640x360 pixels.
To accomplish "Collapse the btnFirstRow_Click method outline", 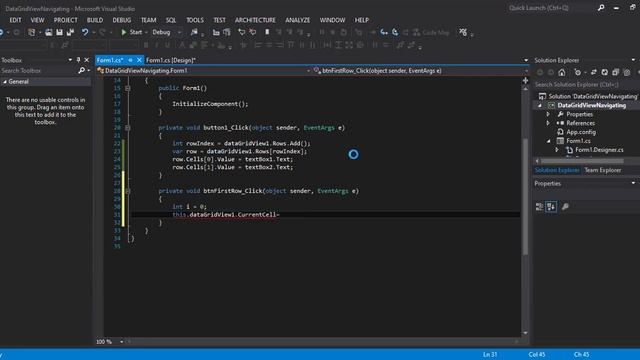I will [x=128, y=191].
